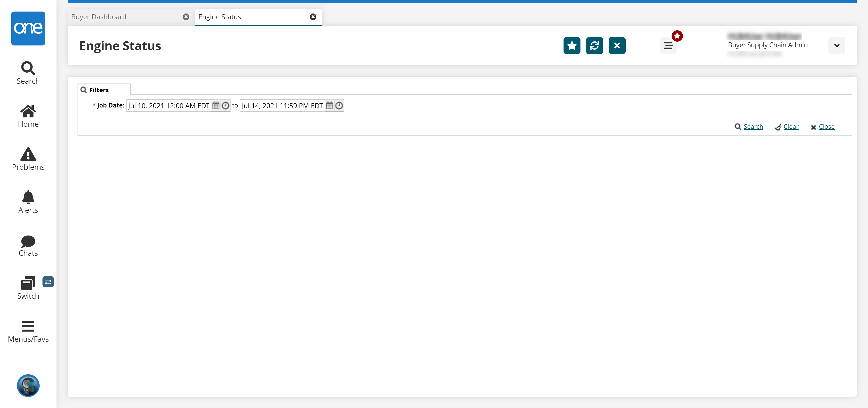
Task: Add Engine Status to favorites star
Action: point(571,45)
